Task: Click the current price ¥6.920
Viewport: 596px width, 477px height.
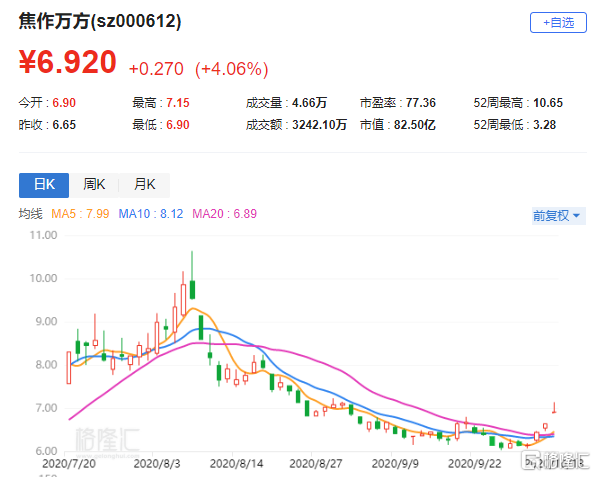Action: pyautogui.click(x=68, y=62)
